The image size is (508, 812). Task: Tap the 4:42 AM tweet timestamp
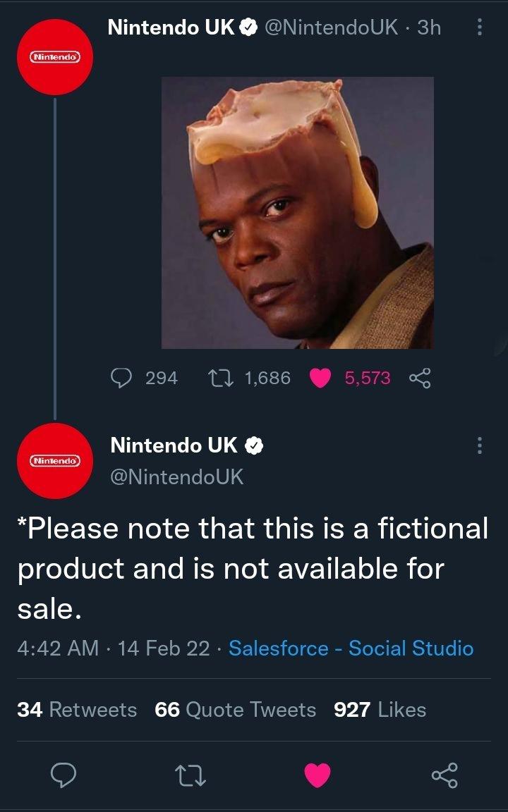point(58,648)
